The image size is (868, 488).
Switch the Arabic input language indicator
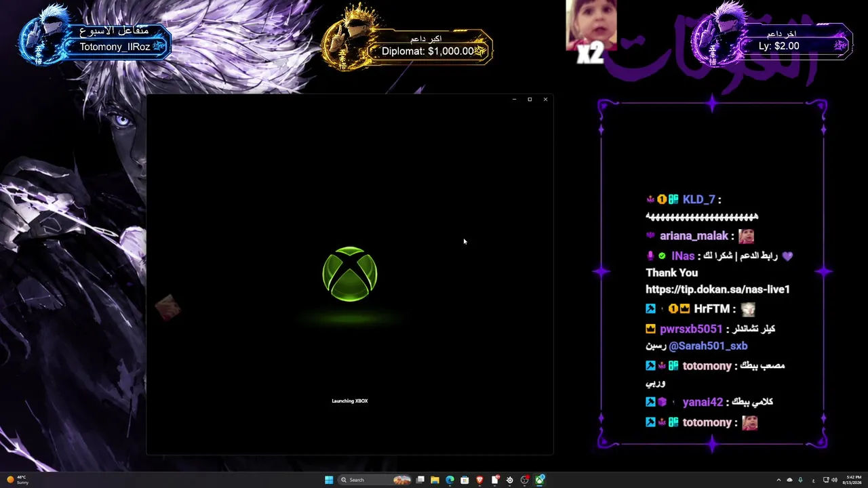(x=814, y=480)
